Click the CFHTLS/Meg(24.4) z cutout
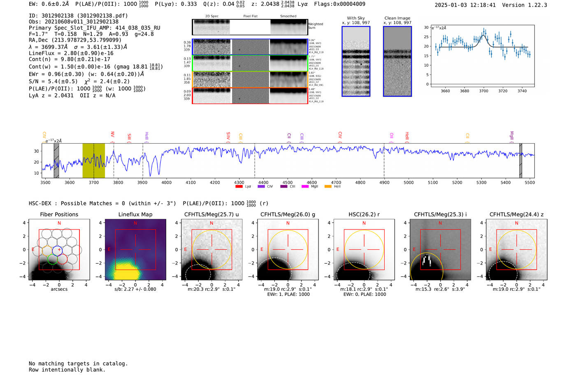This screenshot has height=392, width=576. 516,249
